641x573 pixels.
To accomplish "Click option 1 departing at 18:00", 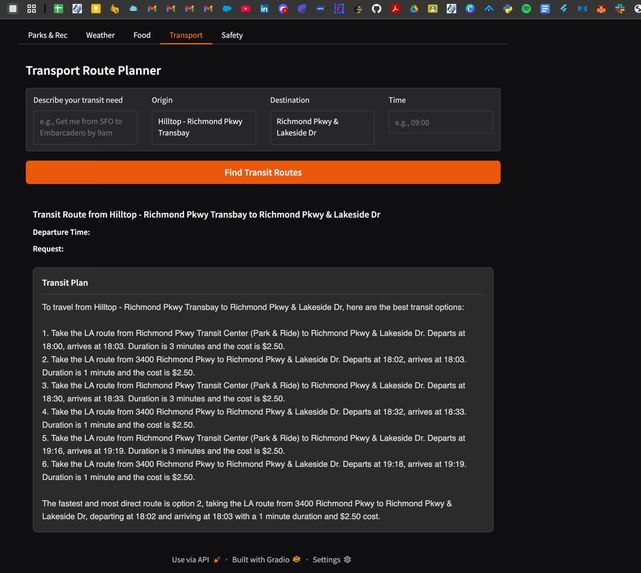I will pos(253,340).
